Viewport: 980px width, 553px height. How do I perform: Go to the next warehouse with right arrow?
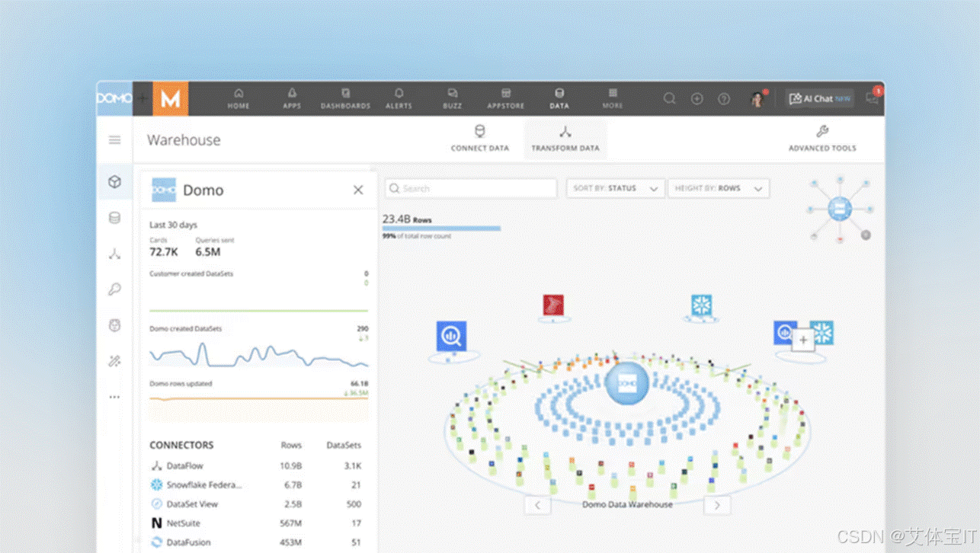pyautogui.click(x=717, y=504)
